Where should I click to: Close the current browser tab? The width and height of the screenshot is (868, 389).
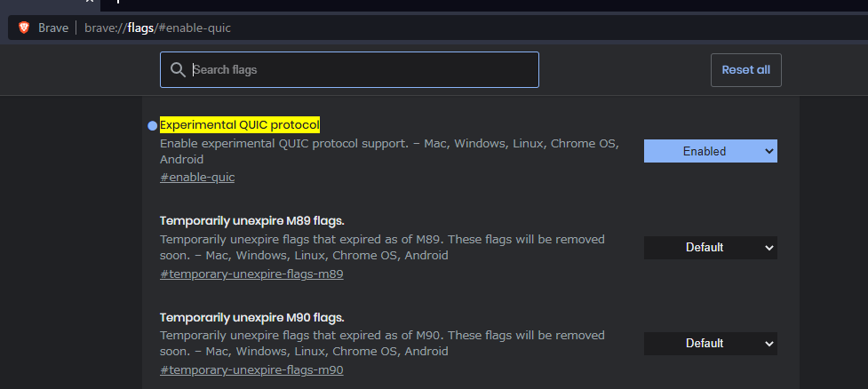[88, 2]
